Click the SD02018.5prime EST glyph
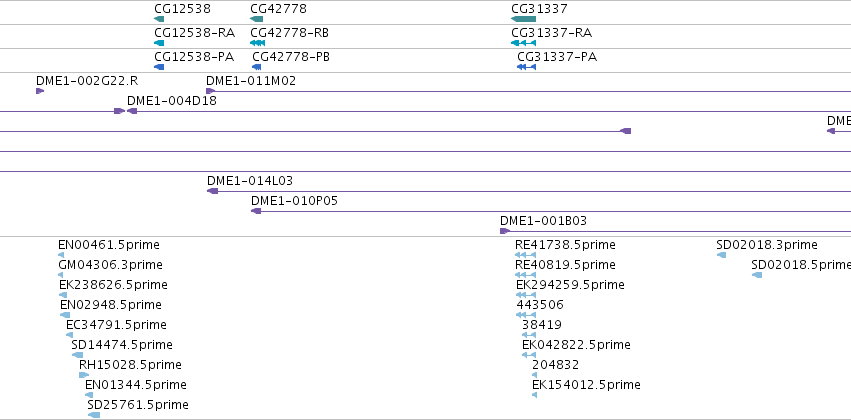This screenshot has height=420, width=851. (x=757, y=275)
